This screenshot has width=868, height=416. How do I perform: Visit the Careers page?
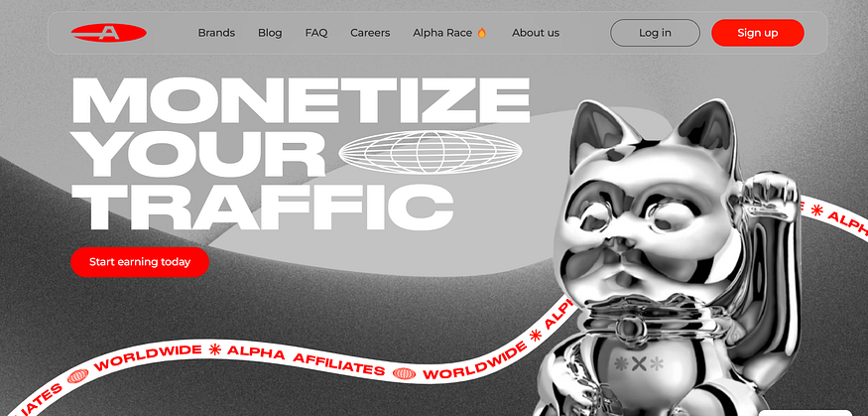pos(370,33)
